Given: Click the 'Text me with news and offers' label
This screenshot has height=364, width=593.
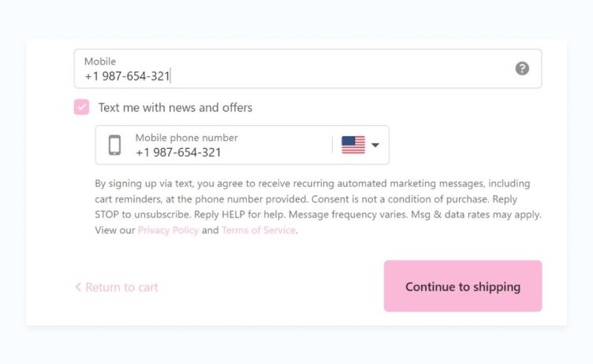Looking at the screenshot, I should (175, 108).
